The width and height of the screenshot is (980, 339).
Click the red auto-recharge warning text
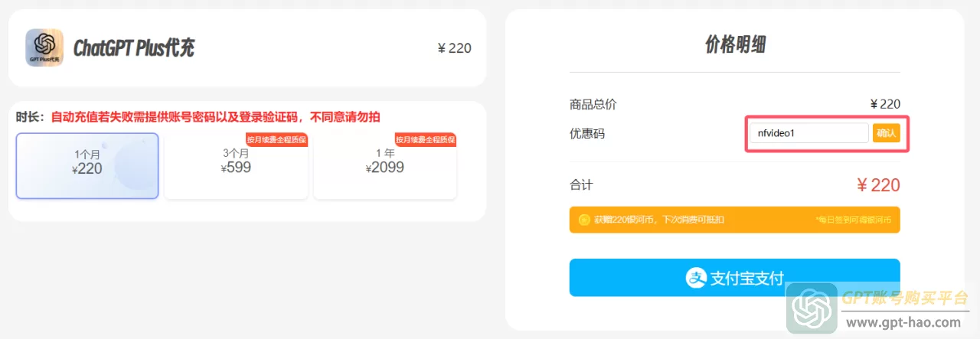(x=215, y=117)
